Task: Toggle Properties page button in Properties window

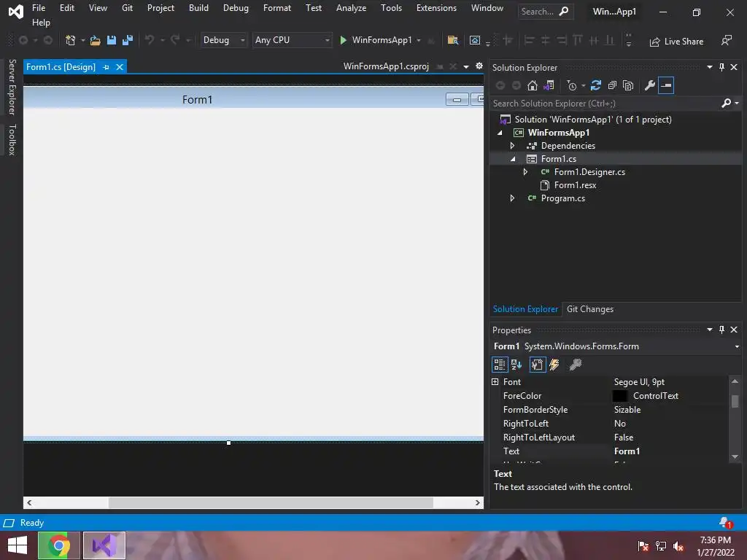Action: pos(538,365)
